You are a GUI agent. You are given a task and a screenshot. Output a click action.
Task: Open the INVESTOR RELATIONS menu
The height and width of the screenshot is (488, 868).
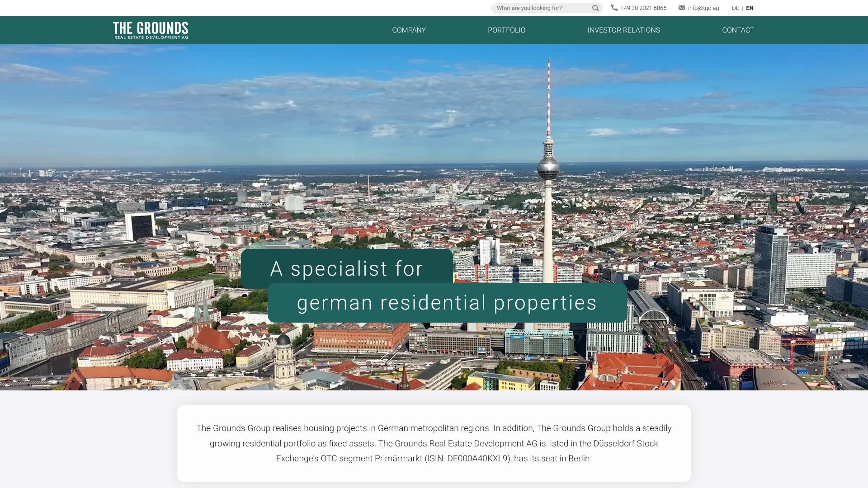623,30
